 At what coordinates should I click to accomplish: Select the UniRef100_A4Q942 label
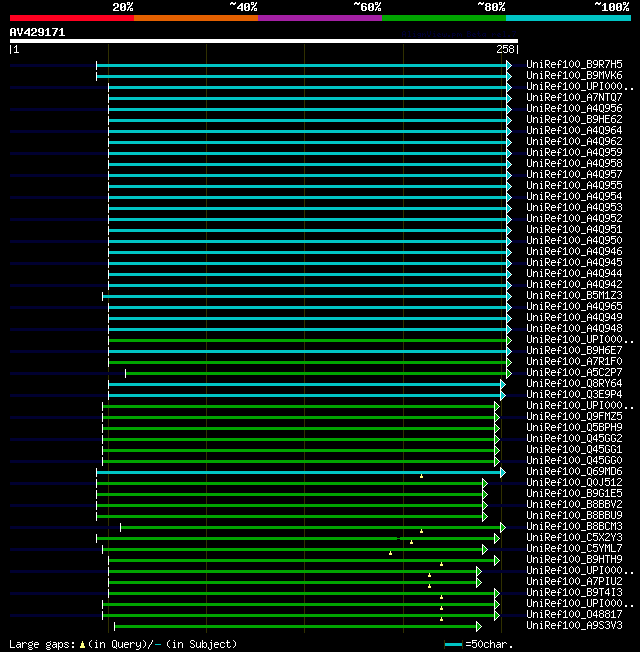click(x=574, y=284)
